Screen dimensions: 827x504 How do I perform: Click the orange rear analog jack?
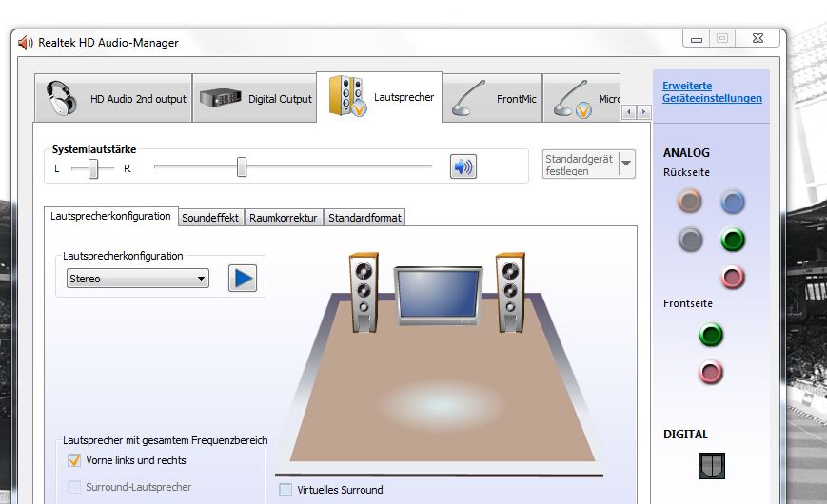689,201
